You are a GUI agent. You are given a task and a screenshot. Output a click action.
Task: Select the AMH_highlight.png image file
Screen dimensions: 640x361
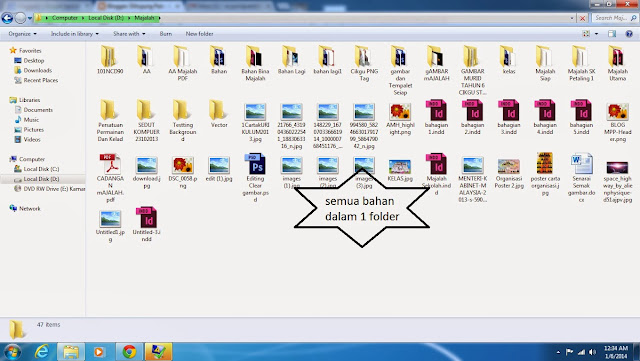[400, 117]
